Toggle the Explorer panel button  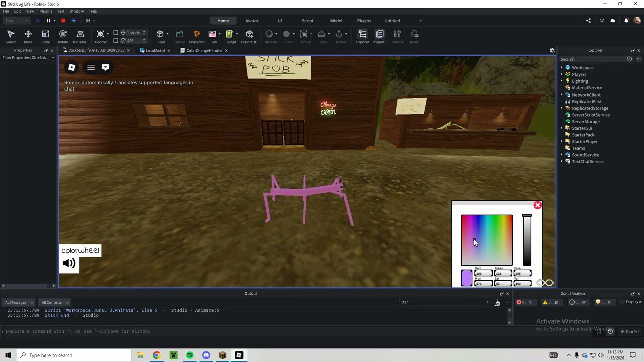click(362, 37)
